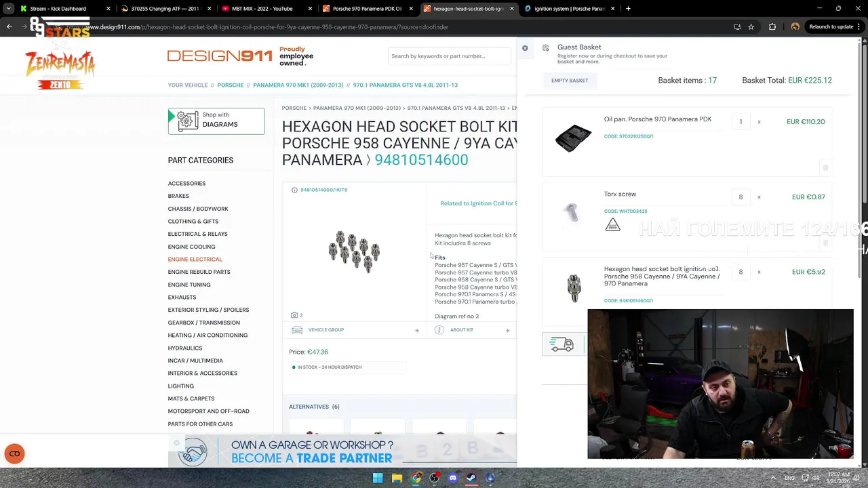Open the Hydraulics category
The image size is (868, 488).
[185, 348]
